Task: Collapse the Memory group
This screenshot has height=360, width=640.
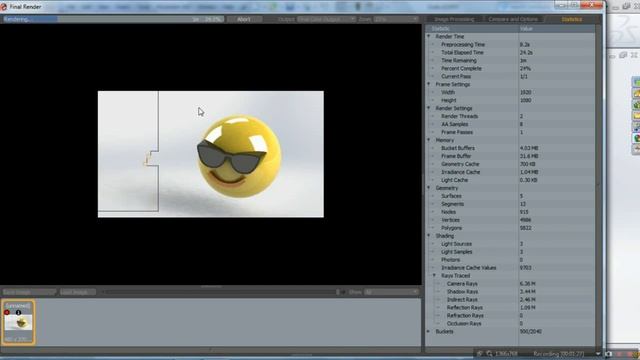Action: (x=429, y=140)
